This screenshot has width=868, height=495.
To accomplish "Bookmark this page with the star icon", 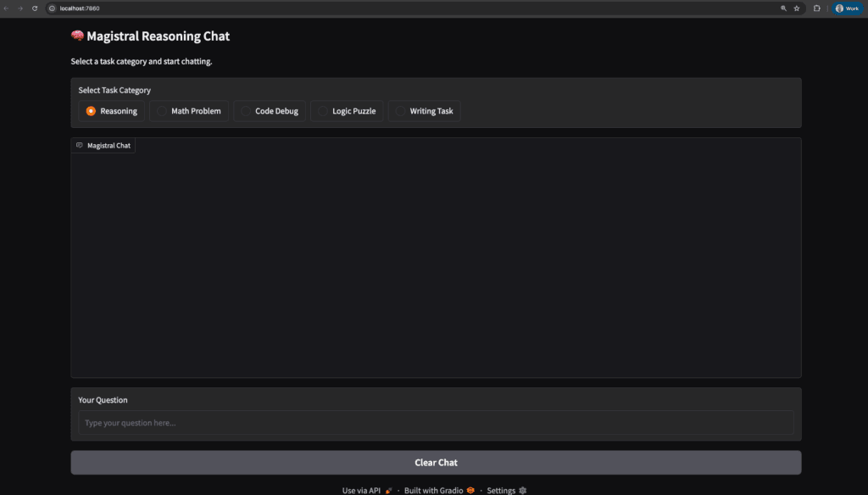I will point(797,8).
